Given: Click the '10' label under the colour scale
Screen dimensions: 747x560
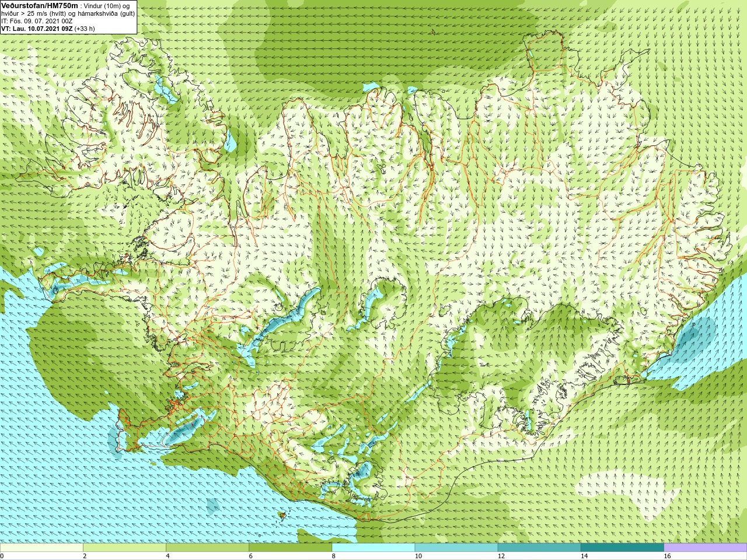Looking at the screenshot, I should 418,556.
